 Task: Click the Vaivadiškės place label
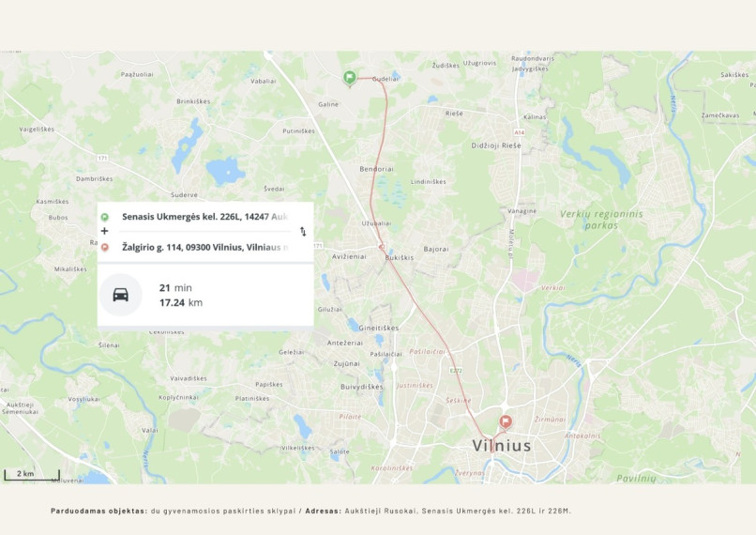point(188,378)
